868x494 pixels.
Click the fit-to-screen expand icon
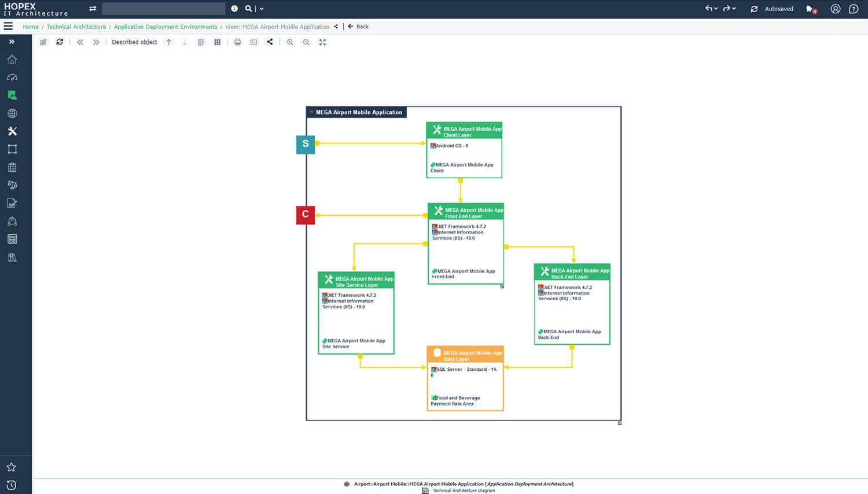click(x=322, y=42)
